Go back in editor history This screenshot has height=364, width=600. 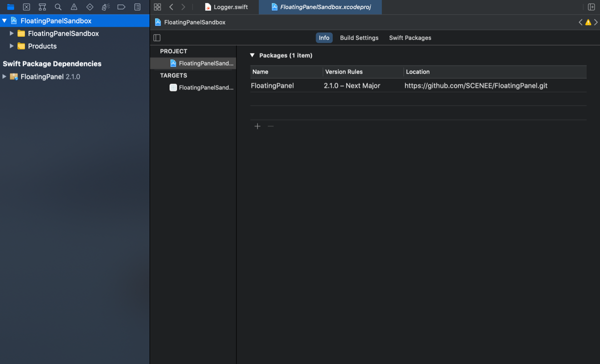coord(171,7)
